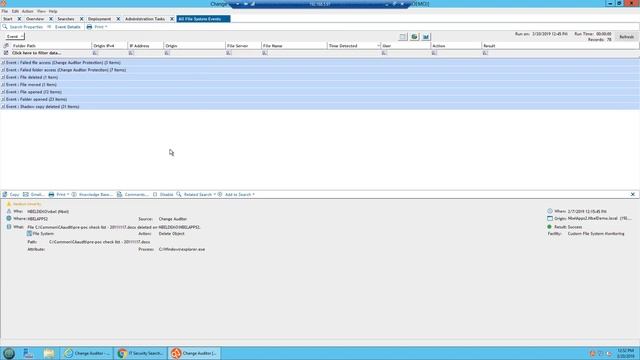Copy the event details
640x360 pixels.
11,195
